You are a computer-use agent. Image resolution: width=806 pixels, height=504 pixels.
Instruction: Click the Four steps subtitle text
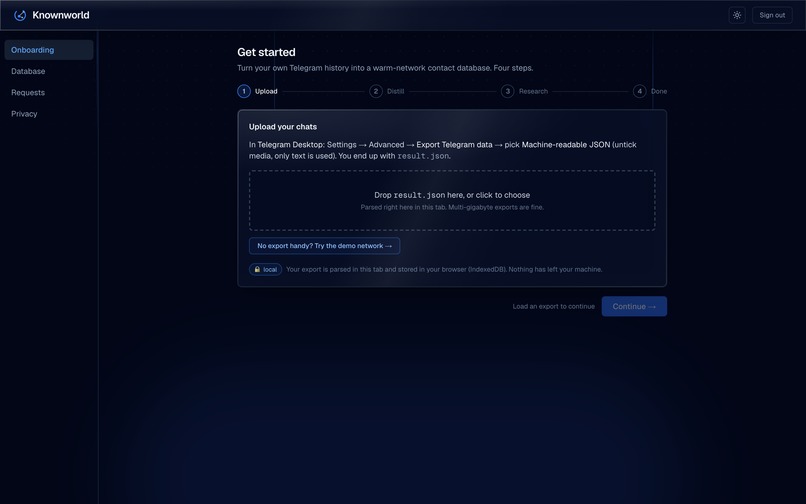pyautogui.click(x=514, y=68)
